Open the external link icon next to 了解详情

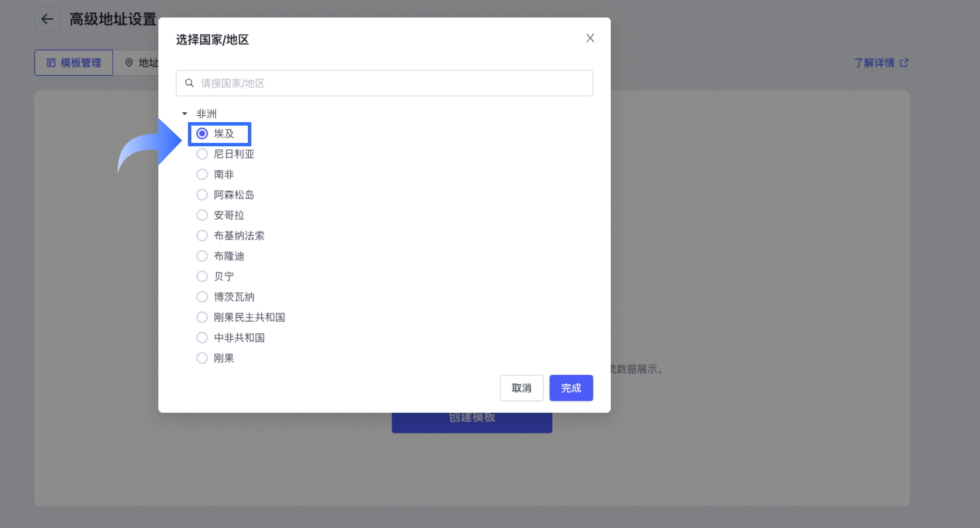904,63
